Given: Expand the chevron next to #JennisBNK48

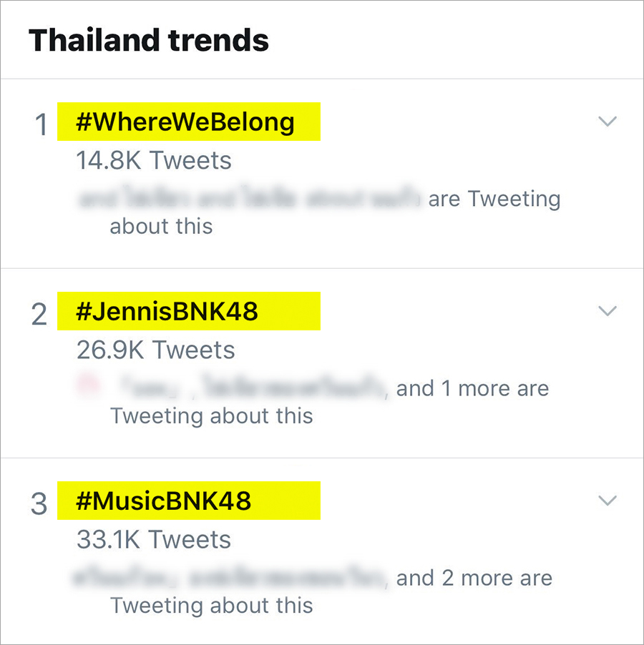Looking at the screenshot, I should pos(607,311).
